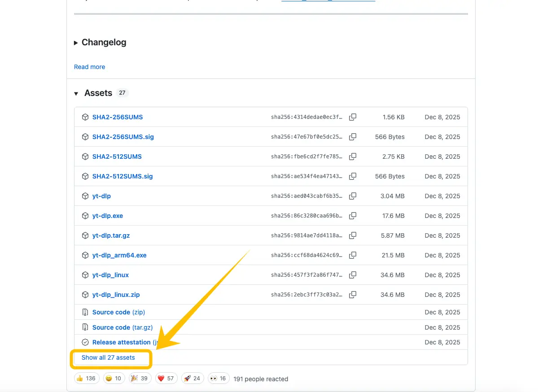538x392 pixels.
Task: Copy the SHA2-256SUMS checksum hash
Action: (353, 117)
